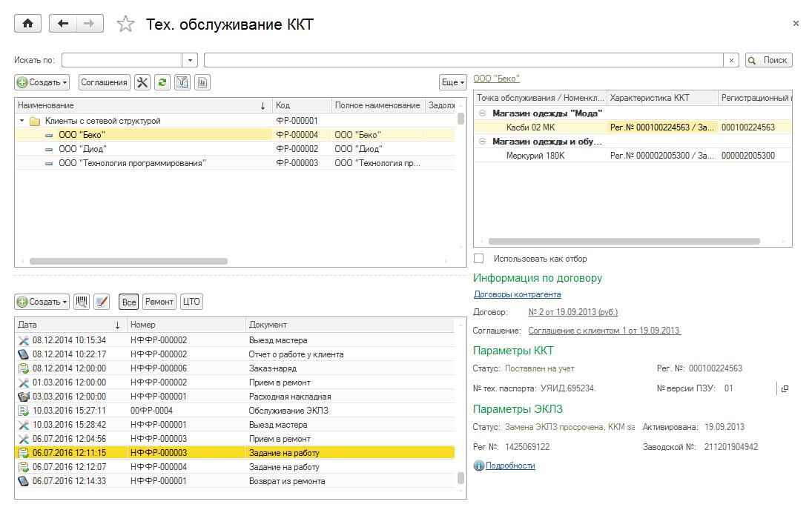Image resolution: width=812 pixels, height=510 pixels.
Task: Collapse the 'Магазин одежды "Мода"' group
Action: (x=482, y=113)
